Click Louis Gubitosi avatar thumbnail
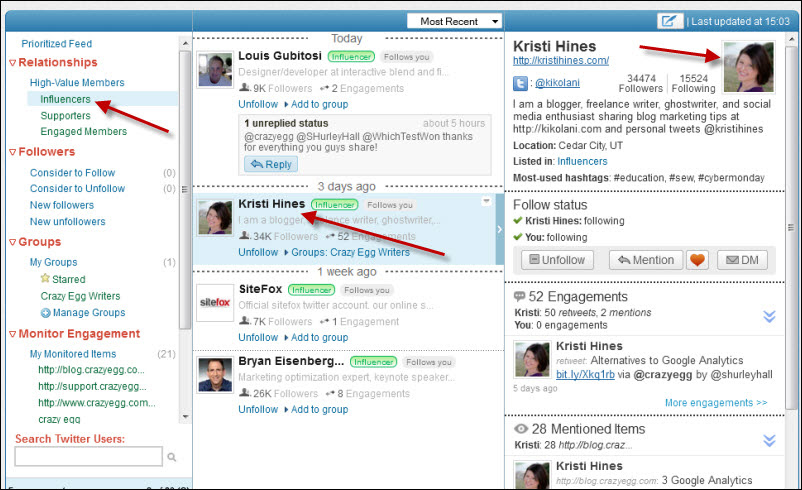Viewport: 802px width, 490px height. pyautogui.click(x=215, y=70)
